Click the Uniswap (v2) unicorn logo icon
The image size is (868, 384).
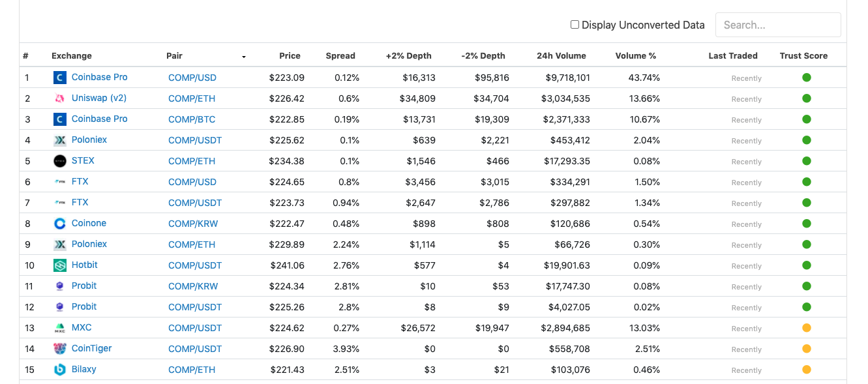click(60, 98)
